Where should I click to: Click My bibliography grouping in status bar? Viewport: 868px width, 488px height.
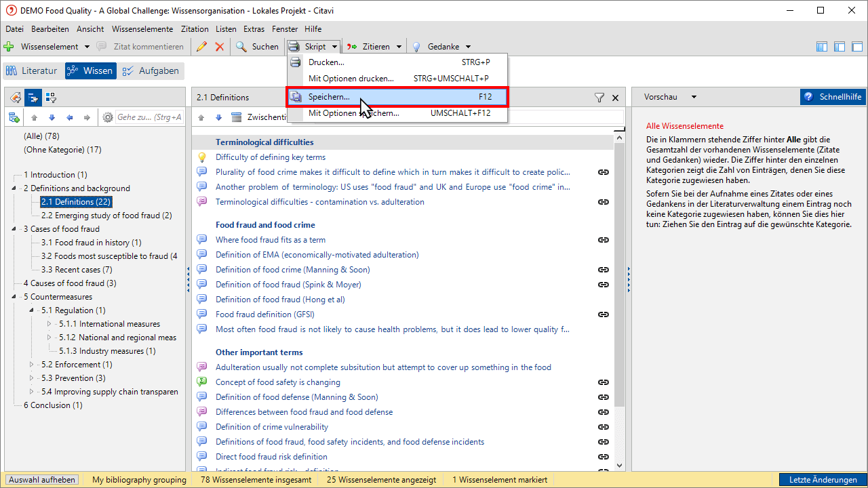139,480
